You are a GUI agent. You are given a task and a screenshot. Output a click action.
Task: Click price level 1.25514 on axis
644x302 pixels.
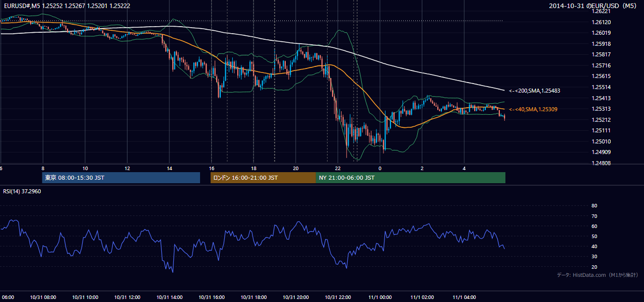pyautogui.click(x=601, y=87)
